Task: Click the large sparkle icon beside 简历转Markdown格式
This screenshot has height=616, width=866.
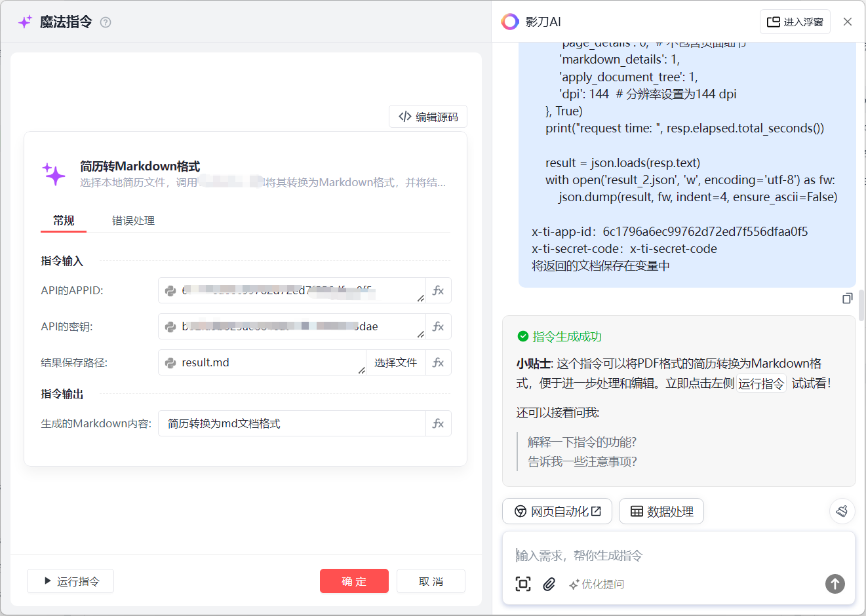Action: (54, 174)
